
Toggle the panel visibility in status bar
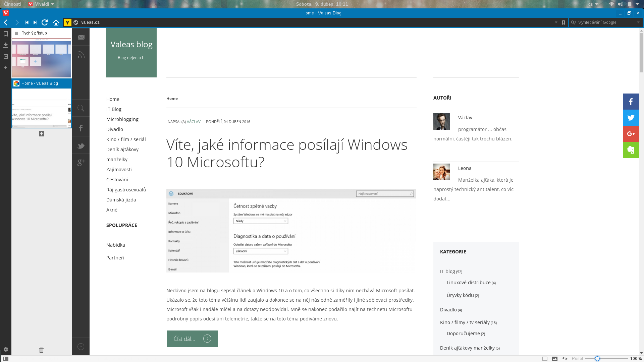[6, 359]
